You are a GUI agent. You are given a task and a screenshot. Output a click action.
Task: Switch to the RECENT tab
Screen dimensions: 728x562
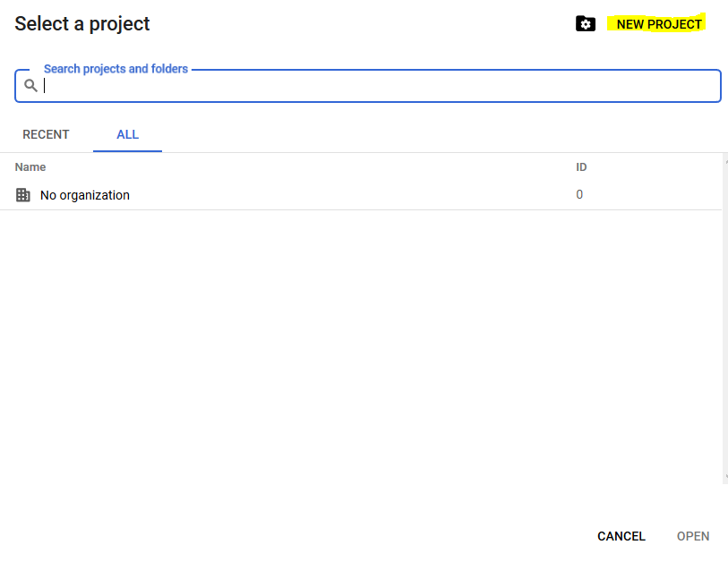(x=46, y=134)
